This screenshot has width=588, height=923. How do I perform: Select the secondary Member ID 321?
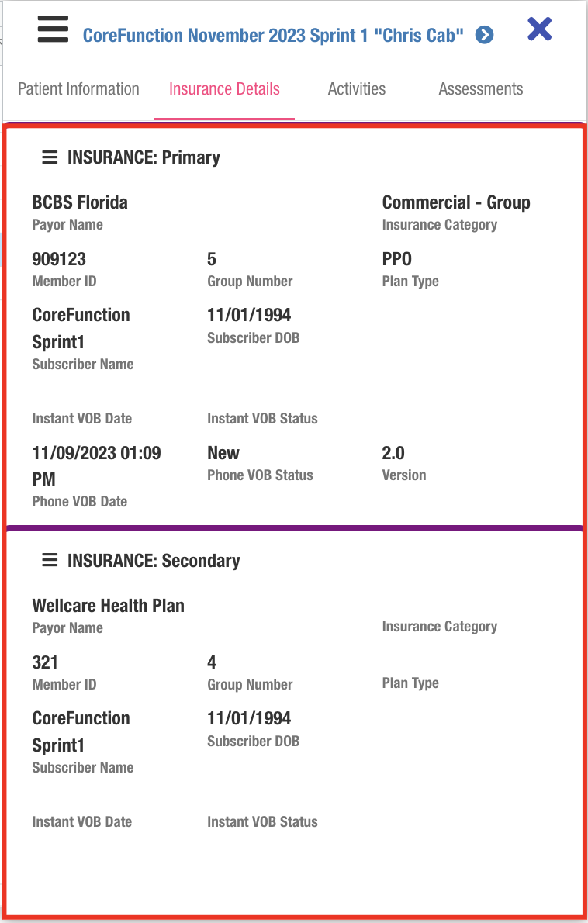pos(45,662)
